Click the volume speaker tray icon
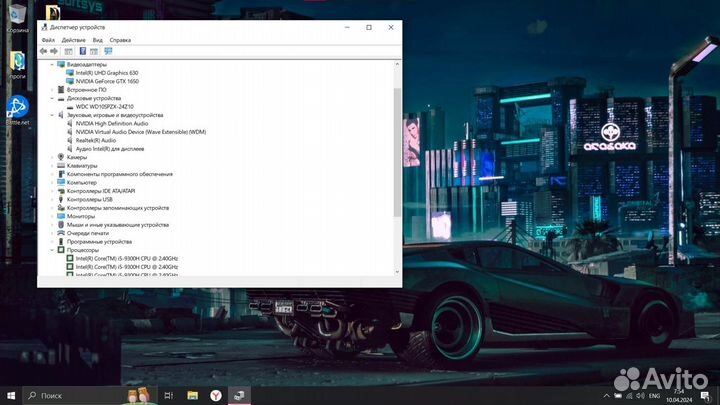Viewport: 720px width, 405px height. tap(641, 396)
